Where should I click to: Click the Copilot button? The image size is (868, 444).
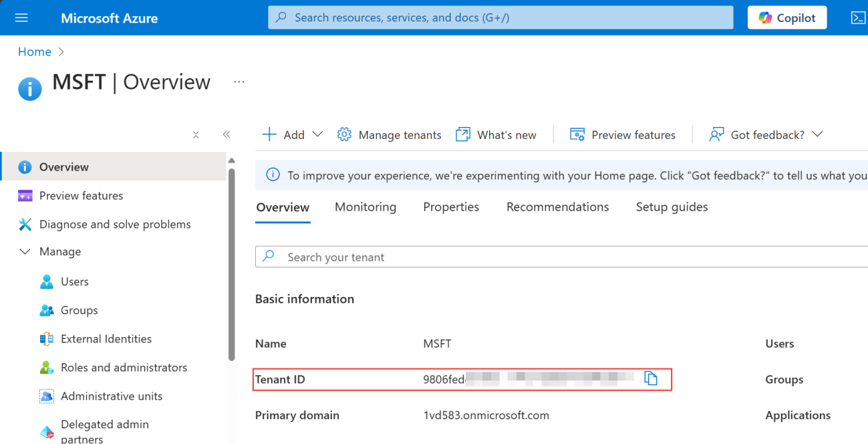tap(786, 18)
